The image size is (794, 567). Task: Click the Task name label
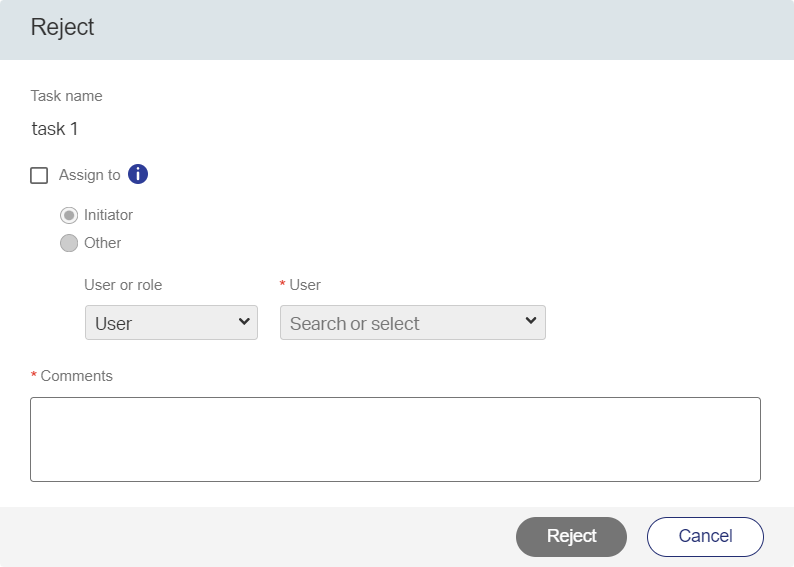point(67,96)
